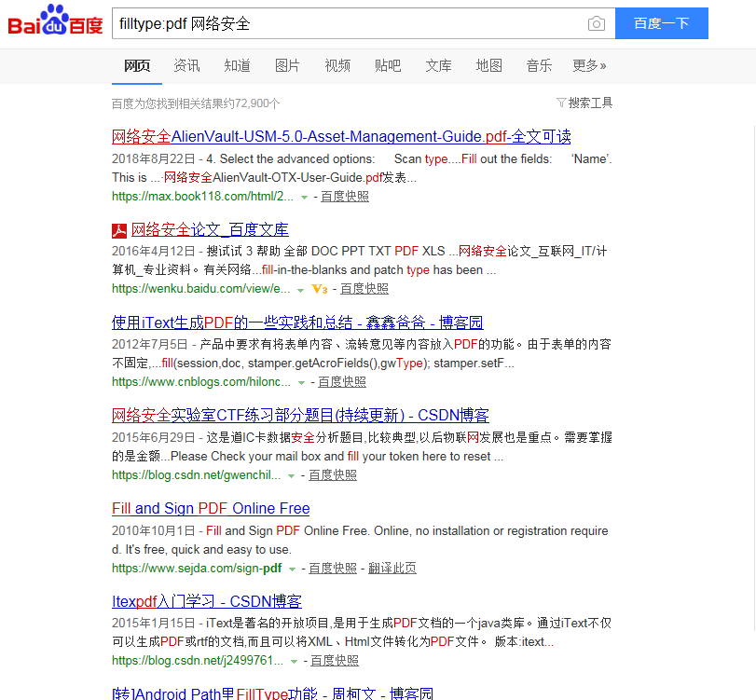Click 翻译此页 for sejda result
The width and height of the screenshot is (756, 700).
[392, 568]
